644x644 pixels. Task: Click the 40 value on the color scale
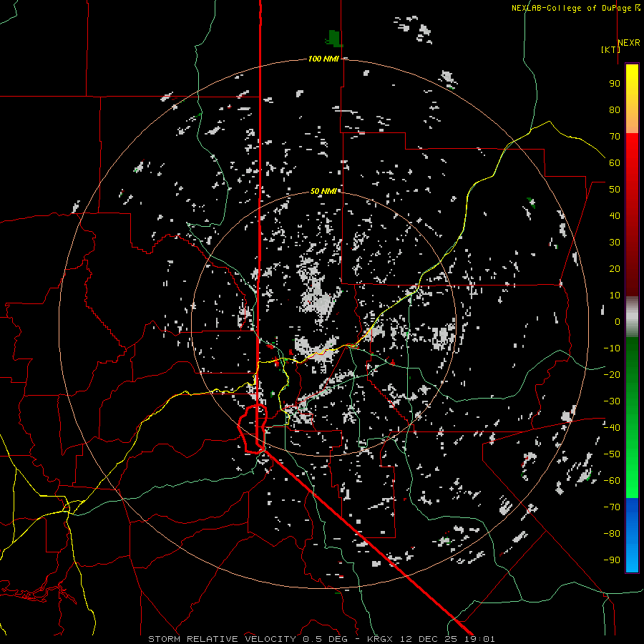(615, 215)
